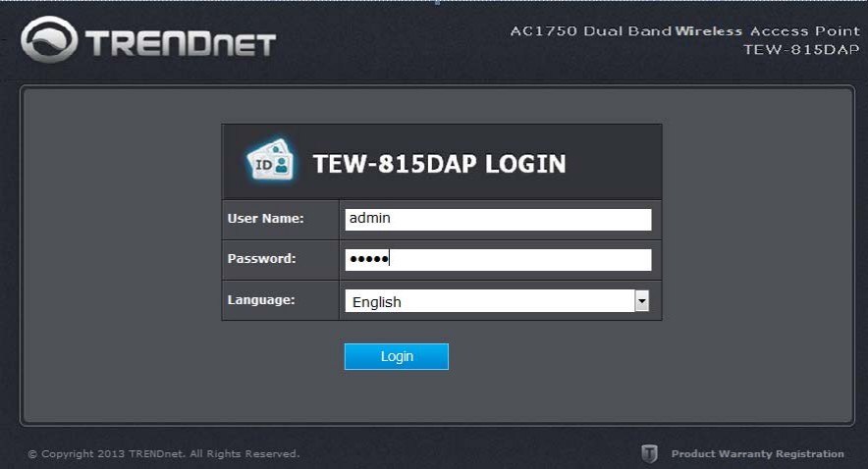Click the TRENDnet wordmark in header
This screenshot has height=469, width=868.
click(x=181, y=43)
